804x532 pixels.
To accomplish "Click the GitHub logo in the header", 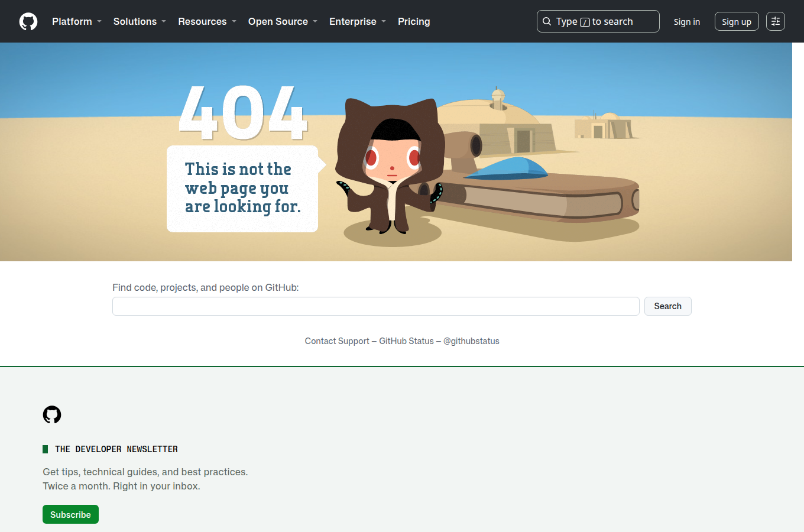I will pos(28,21).
